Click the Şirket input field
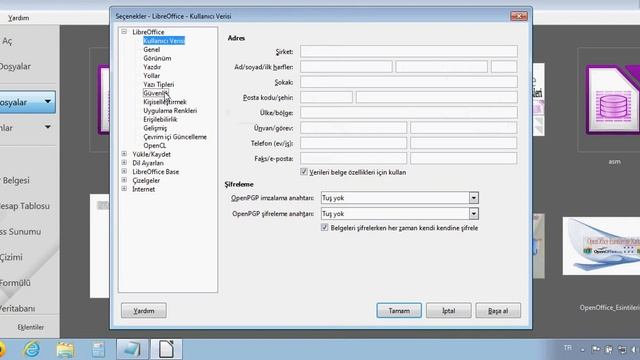The image size is (640, 360). 409,51
